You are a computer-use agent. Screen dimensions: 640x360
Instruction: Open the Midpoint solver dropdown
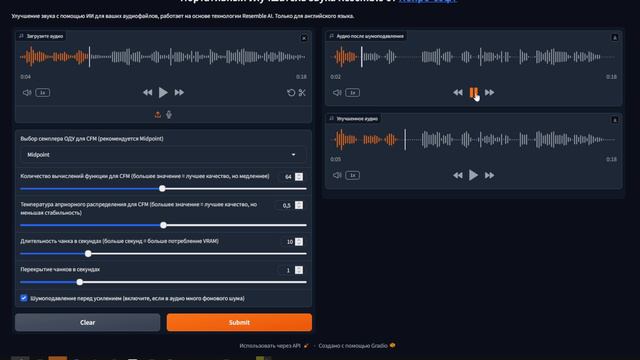[x=163, y=155]
